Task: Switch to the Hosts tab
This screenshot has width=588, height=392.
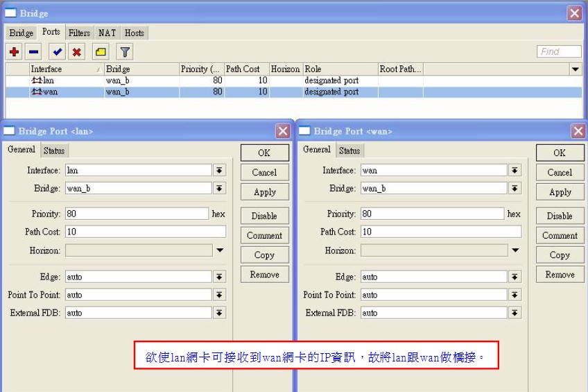Action: coord(135,33)
